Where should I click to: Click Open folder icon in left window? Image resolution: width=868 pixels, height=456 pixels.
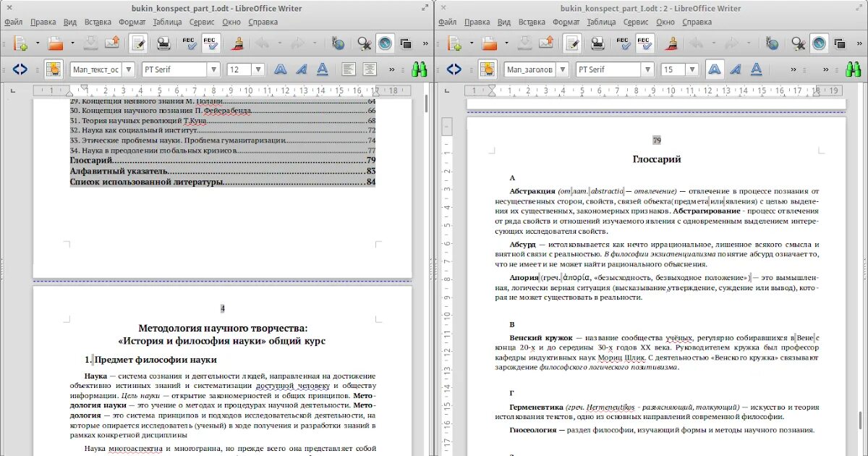pyautogui.click(x=56, y=43)
